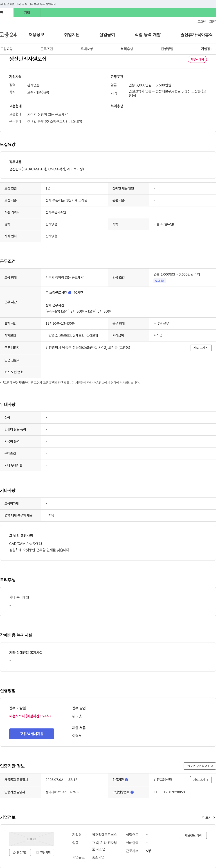Image resolution: width=216 pixels, height=868 pixels.
Task: Jump to the 기업정보 section tab
Action: click(x=207, y=49)
